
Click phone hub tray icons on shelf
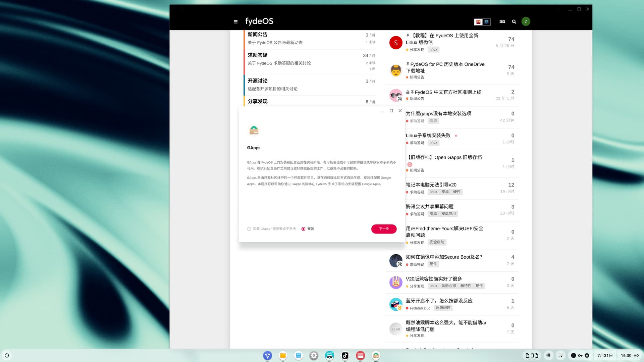coord(532,355)
